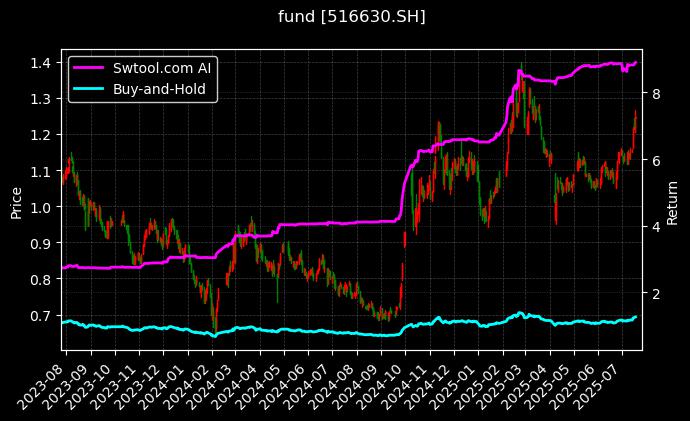
Task: Click the cyan line swatch in legend
Action: point(90,88)
